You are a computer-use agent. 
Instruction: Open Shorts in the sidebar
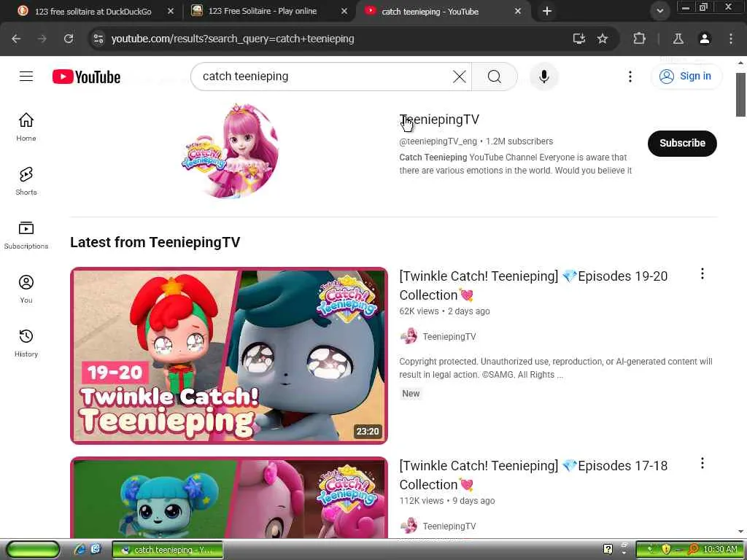[26, 181]
